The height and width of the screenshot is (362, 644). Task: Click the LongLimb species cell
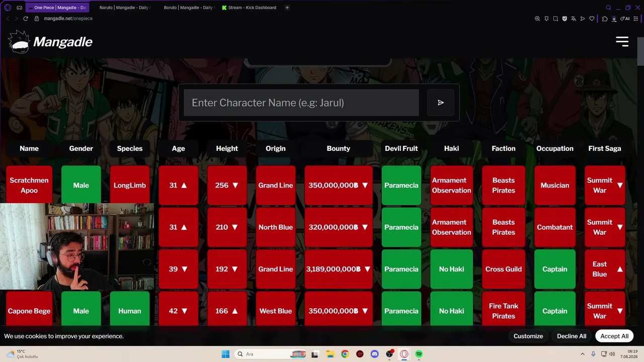point(130,185)
